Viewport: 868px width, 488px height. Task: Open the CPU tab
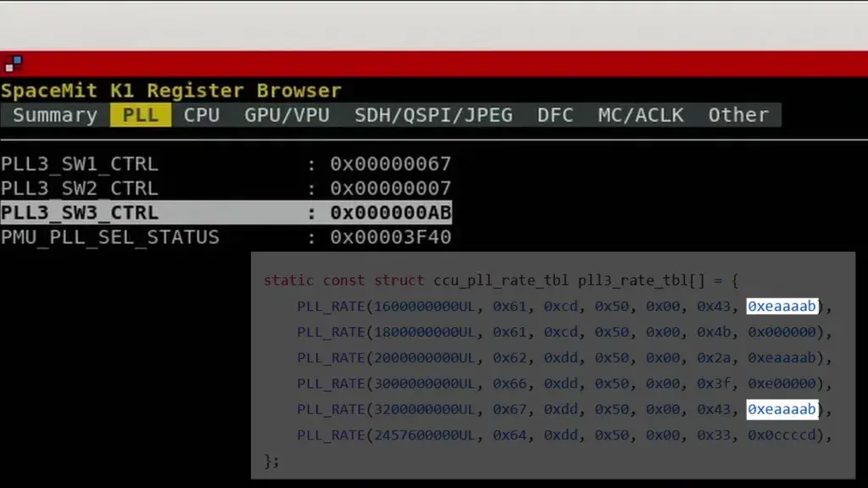(201, 114)
